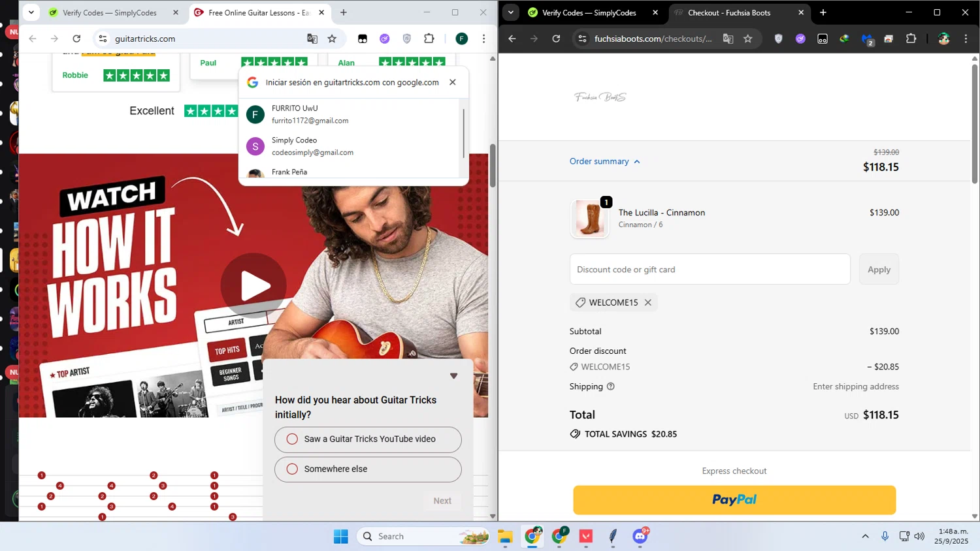Viewport: 980px width, 551px height.
Task: Click Excellent Trustpilot rating text
Action: 152,111
